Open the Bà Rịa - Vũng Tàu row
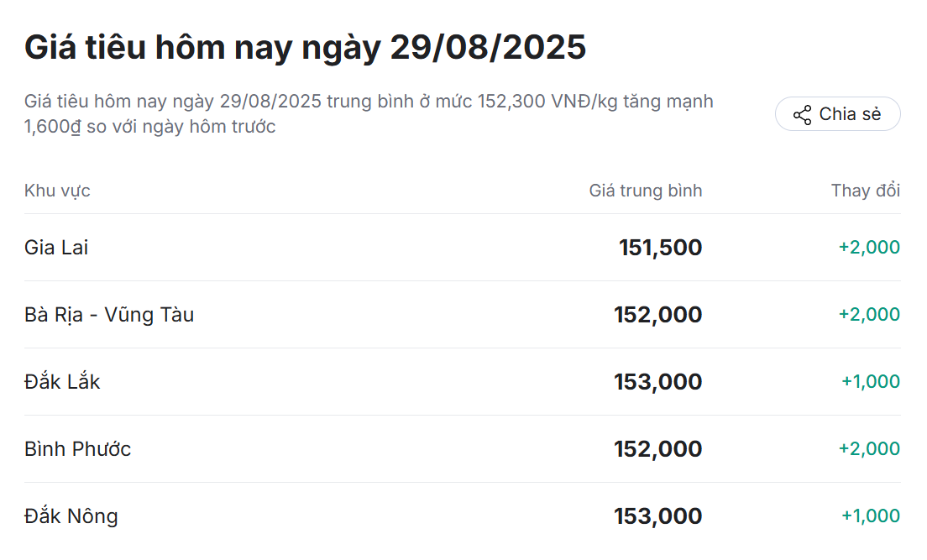Viewport: 927px width, 560px height. pyautogui.click(x=109, y=315)
